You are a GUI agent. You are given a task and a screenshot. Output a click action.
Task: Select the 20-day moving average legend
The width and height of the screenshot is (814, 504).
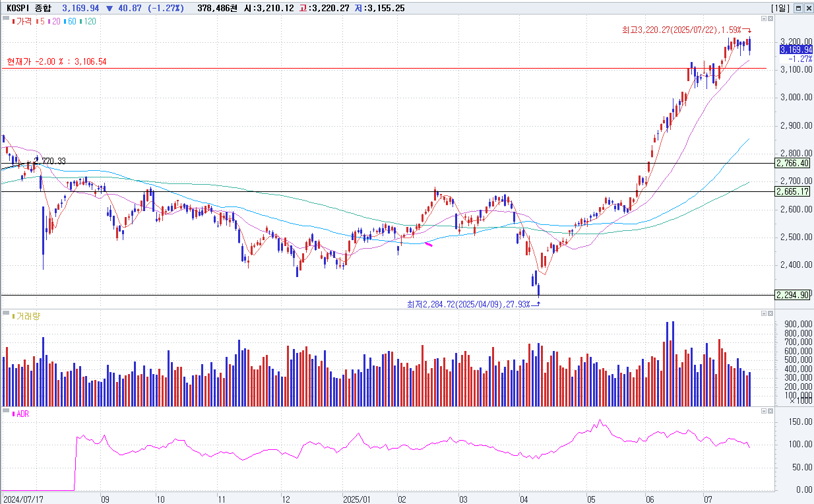55,21
